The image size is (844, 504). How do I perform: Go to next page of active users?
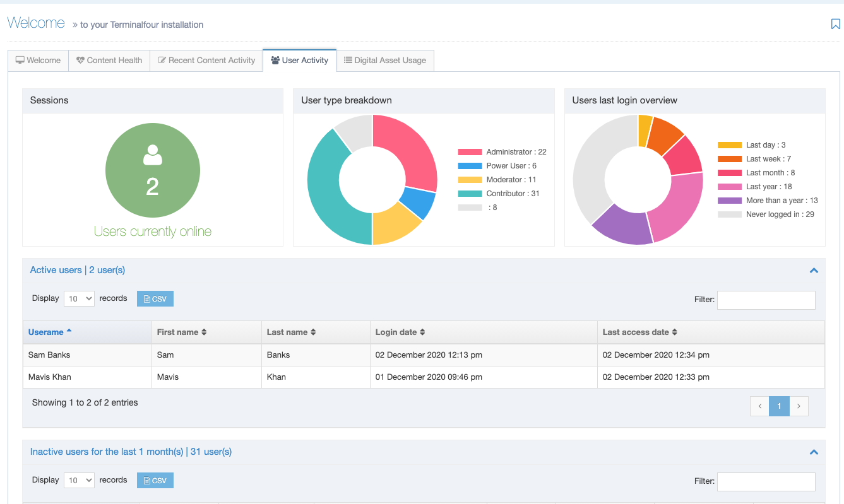799,406
